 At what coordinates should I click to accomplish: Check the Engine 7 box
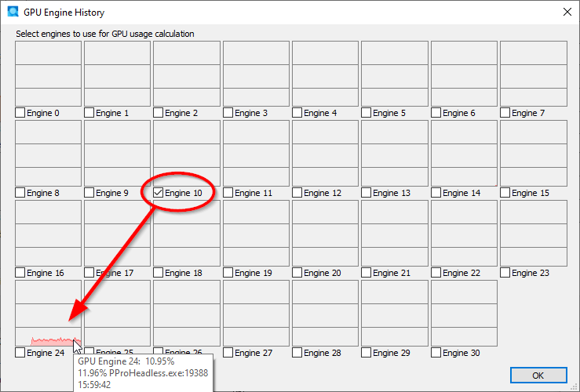click(505, 113)
